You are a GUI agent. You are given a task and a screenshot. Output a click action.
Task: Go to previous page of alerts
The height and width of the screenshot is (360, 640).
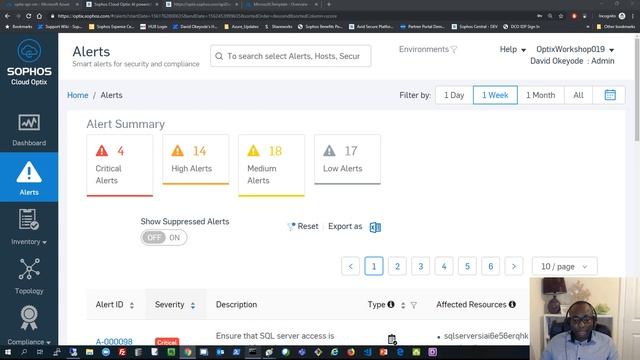pyautogui.click(x=351, y=266)
